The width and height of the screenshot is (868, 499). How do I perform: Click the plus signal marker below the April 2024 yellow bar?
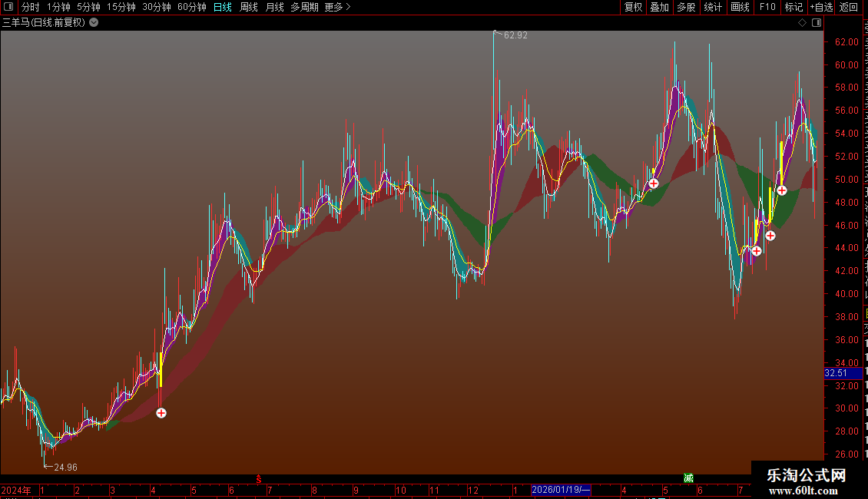tap(161, 413)
